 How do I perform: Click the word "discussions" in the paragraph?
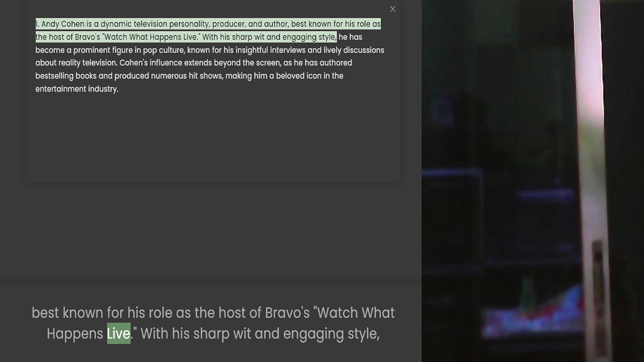(364, 50)
